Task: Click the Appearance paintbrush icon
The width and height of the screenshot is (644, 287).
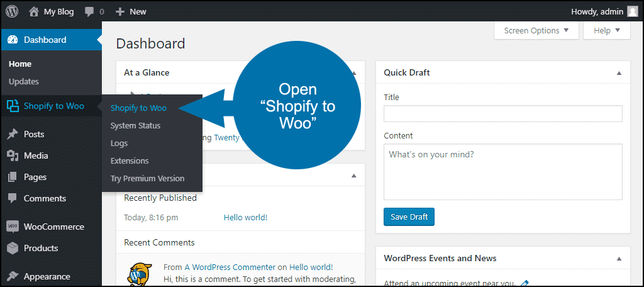Action: pos(13,276)
